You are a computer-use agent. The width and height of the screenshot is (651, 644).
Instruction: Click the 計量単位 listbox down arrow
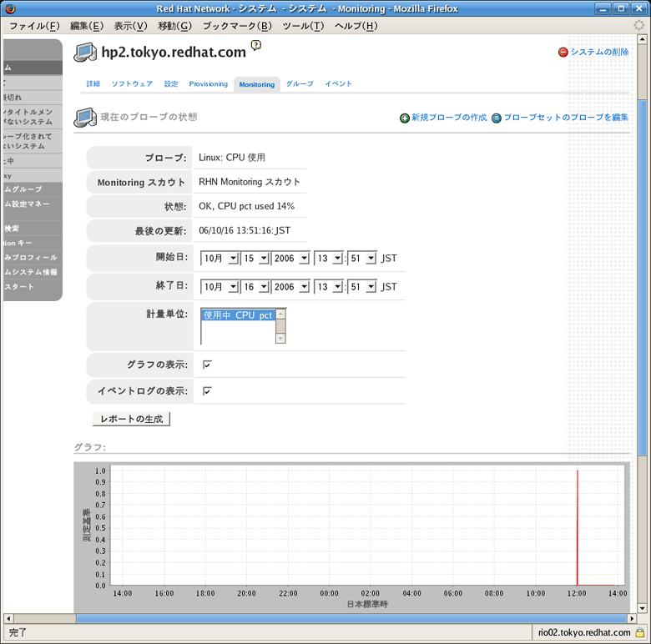click(x=280, y=339)
